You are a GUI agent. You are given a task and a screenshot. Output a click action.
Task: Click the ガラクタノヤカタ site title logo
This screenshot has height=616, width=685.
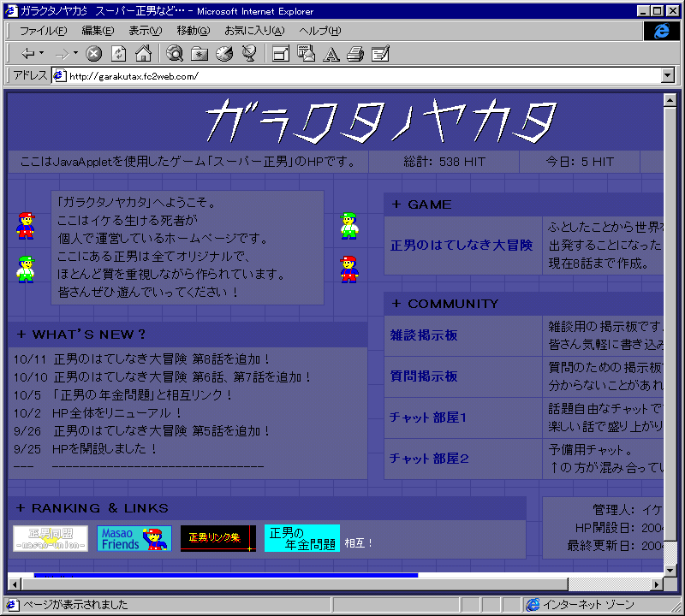[x=381, y=121]
